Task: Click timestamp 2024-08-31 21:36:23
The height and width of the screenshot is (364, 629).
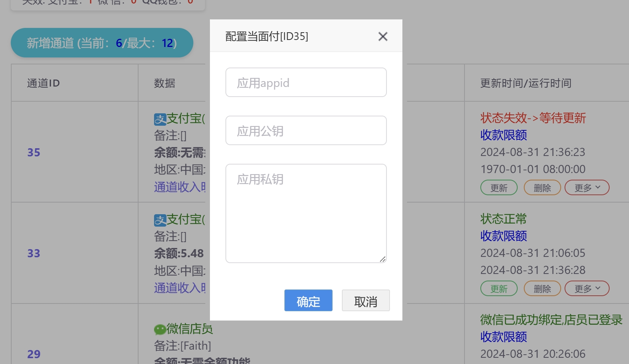Action: click(533, 152)
